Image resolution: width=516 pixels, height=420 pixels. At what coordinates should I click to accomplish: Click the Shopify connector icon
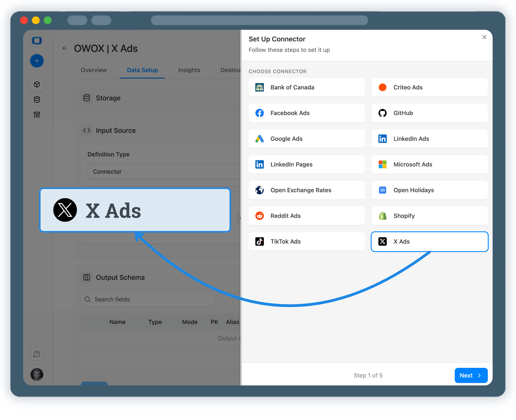(382, 216)
